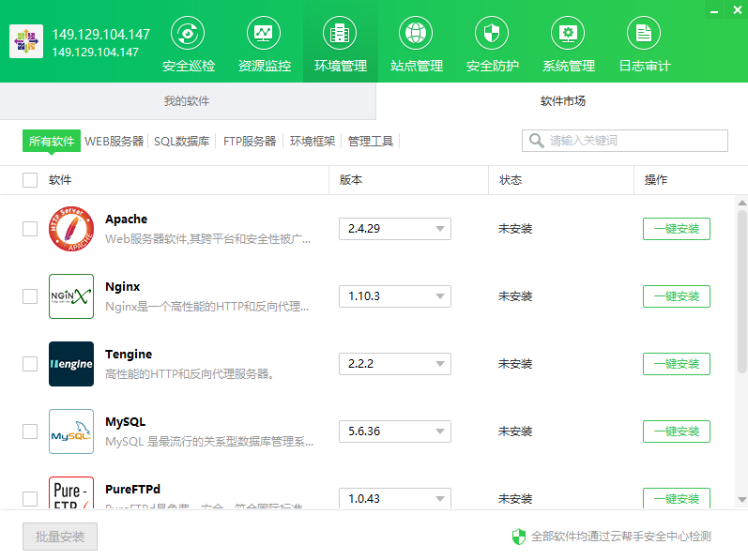Screen dimensions: 748x560
Task: Click the PureFTPd software name
Action: pos(132,489)
